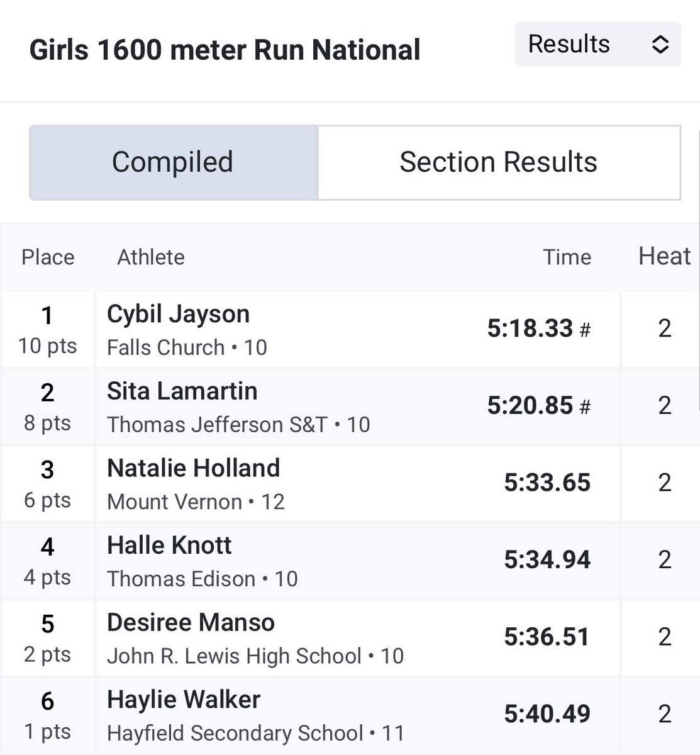Click the Hayfield Secondary School team
700x755 pixels.
click(x=235, y=734)
